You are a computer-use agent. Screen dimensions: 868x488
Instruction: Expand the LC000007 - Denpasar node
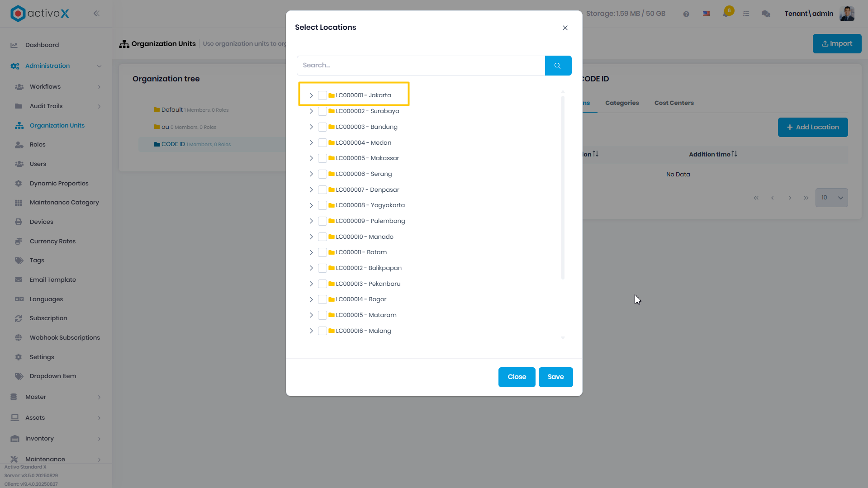click(x=311, y=190)
